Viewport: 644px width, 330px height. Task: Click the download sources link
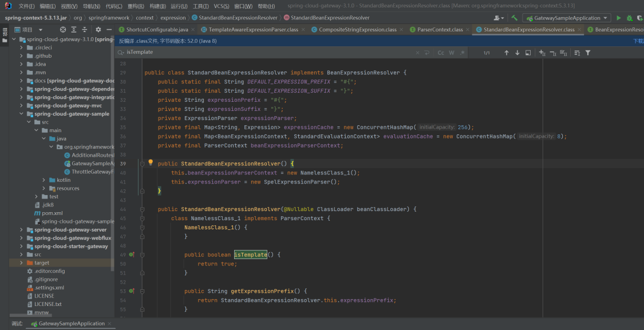pyautogui.click(x=638, y=41)
